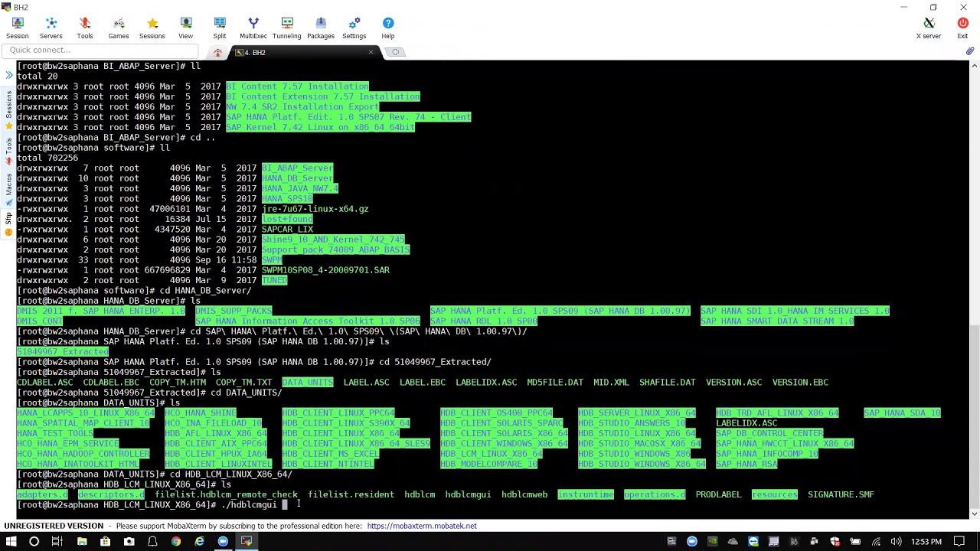Close the '4. BH2' tab
The width and height of the screenshot is (980, 551).
[x=371, y=52]
